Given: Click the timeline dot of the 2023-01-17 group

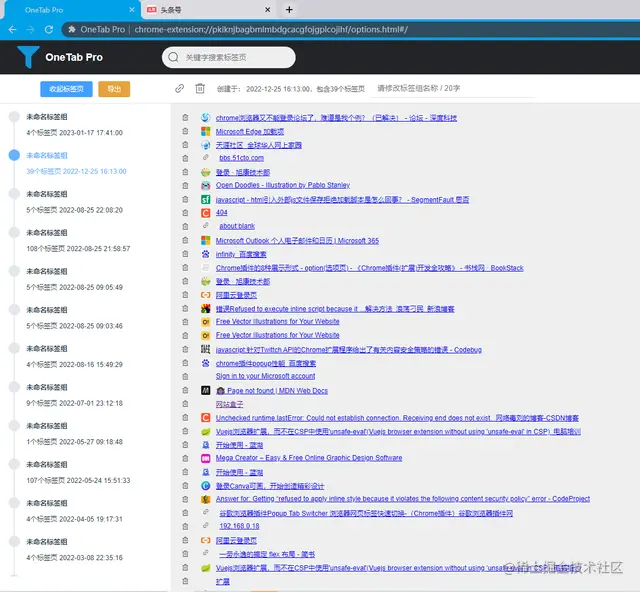Looking at the screenshot, I should coord(14,116).
